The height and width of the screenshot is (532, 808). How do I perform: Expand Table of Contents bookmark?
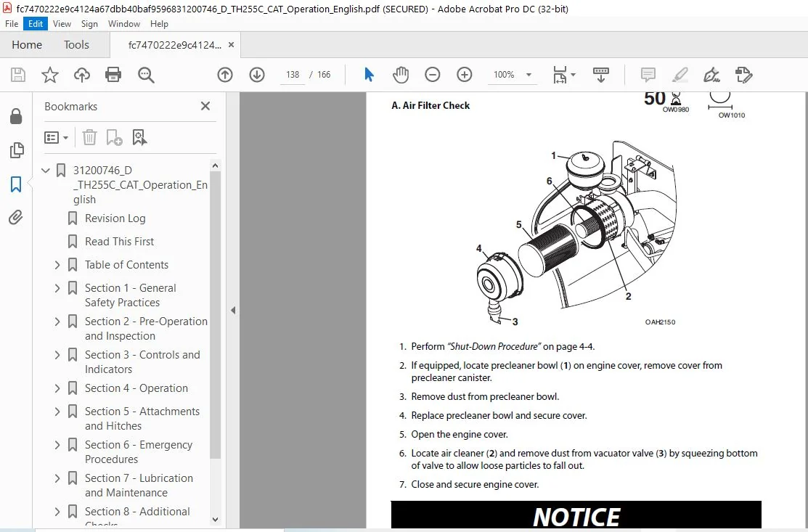(57, 265)
